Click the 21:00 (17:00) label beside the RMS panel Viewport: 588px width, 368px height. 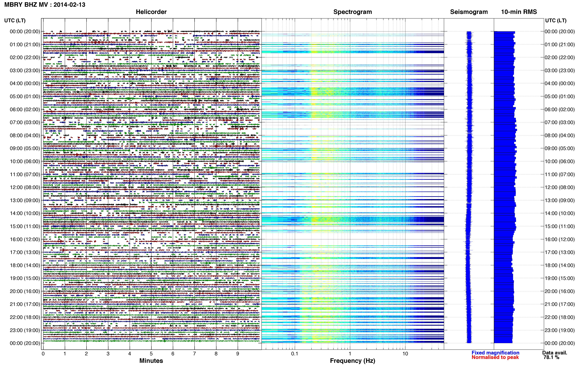coord(560,304)
